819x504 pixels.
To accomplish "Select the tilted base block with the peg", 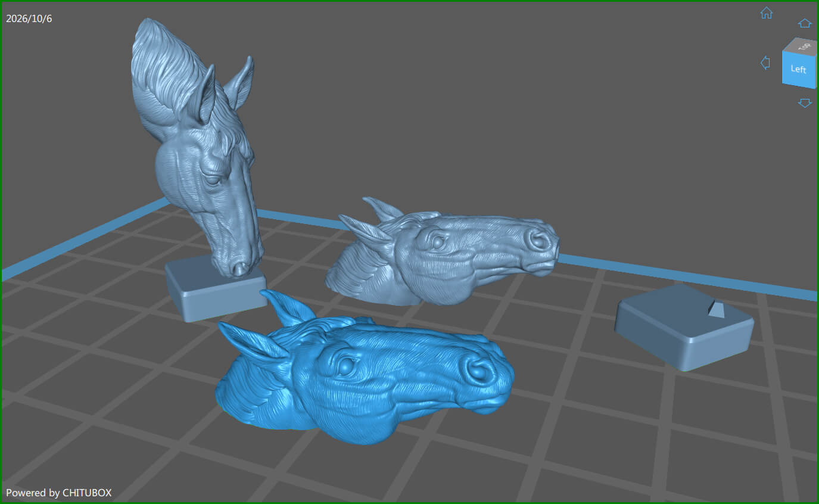I will pyautogui.click(x=684, y=327).
